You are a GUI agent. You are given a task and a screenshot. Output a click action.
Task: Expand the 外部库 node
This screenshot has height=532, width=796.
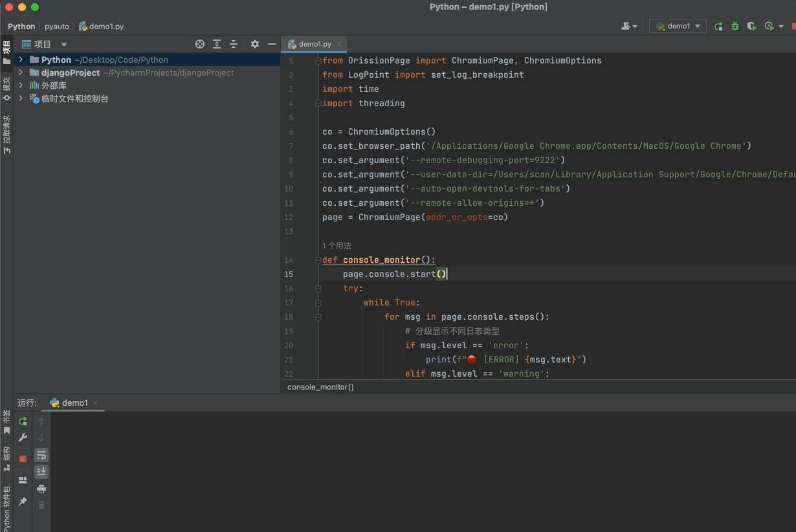coord(21,85)
